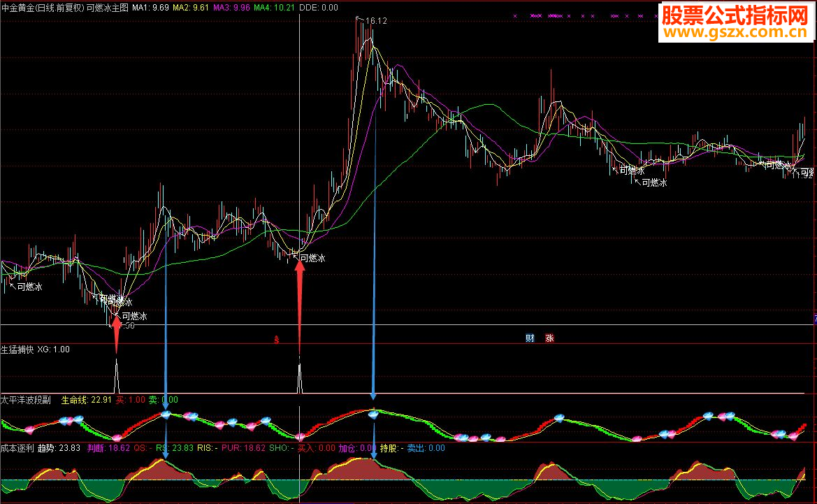The height and width of the screenshot is (504, 817).
Task: Open the 成本逐利 indicator name
Action: 17,448
